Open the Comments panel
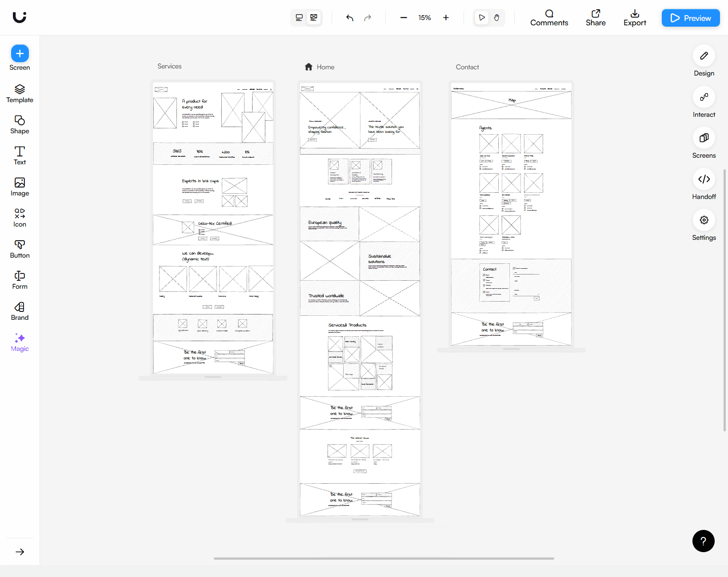The image size is (728, 577). [x=549, y=18]
